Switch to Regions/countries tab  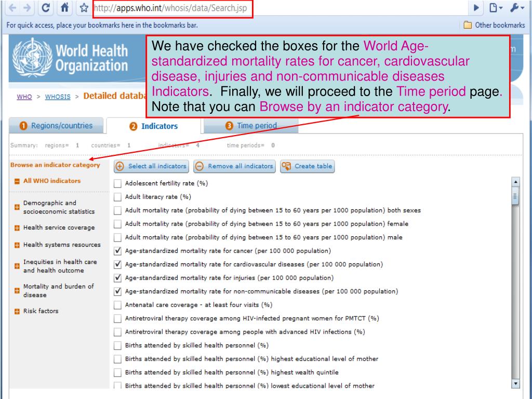[56, 126]
